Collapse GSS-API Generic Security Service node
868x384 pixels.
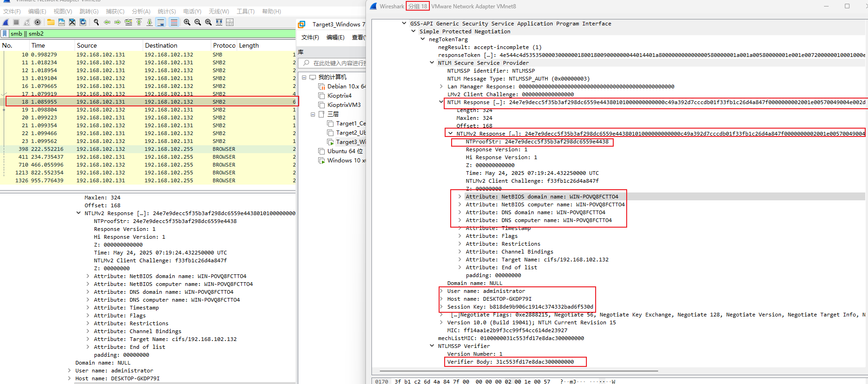[404, 23]
